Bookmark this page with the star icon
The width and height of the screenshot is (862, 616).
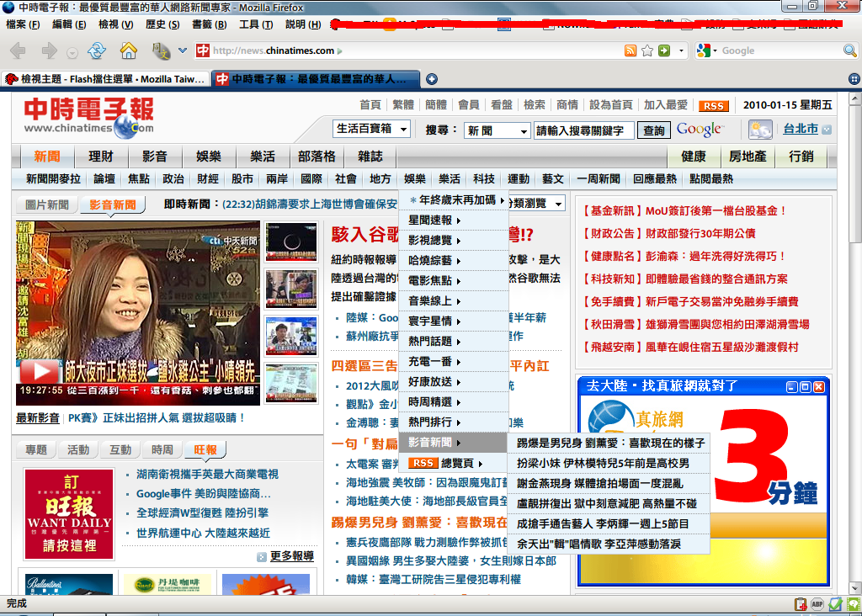pyautogui.click(x=646, y=50)
